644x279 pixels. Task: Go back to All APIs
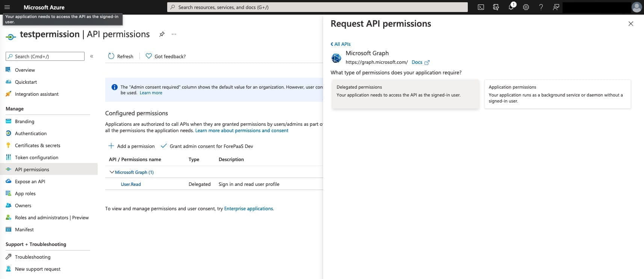340,44
